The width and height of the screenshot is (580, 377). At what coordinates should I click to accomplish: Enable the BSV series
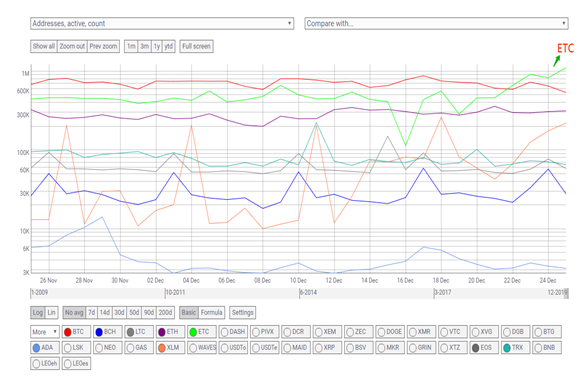(x=359, y=348)
